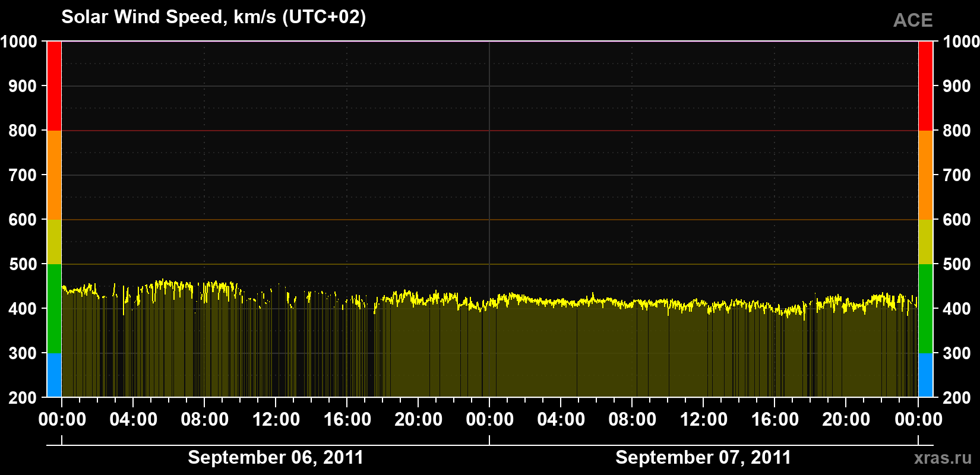
Task: Click the 12:00 tick label for September 06
Action: (x=276, y=420)
